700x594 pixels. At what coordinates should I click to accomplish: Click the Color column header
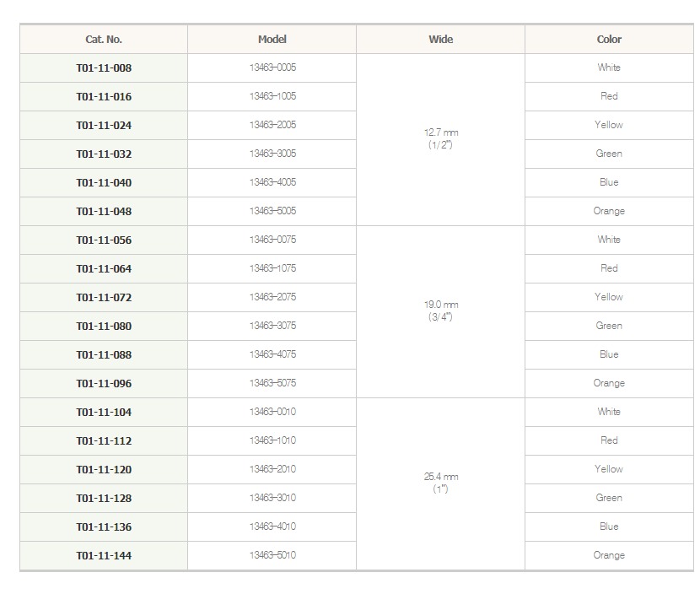(x=609, y=40)
